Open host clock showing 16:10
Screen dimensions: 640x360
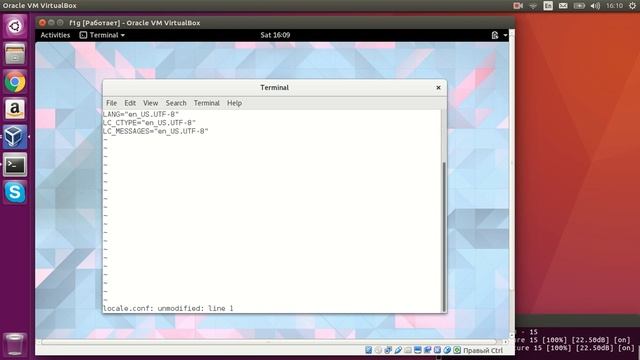click(x=614, y=6)
